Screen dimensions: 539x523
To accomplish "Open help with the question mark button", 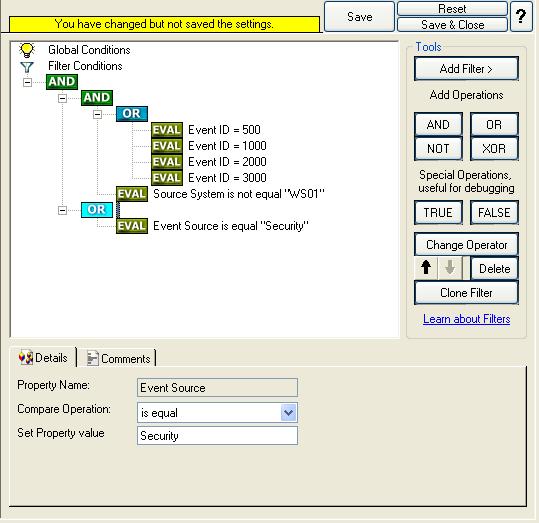I will pos(521,16).
